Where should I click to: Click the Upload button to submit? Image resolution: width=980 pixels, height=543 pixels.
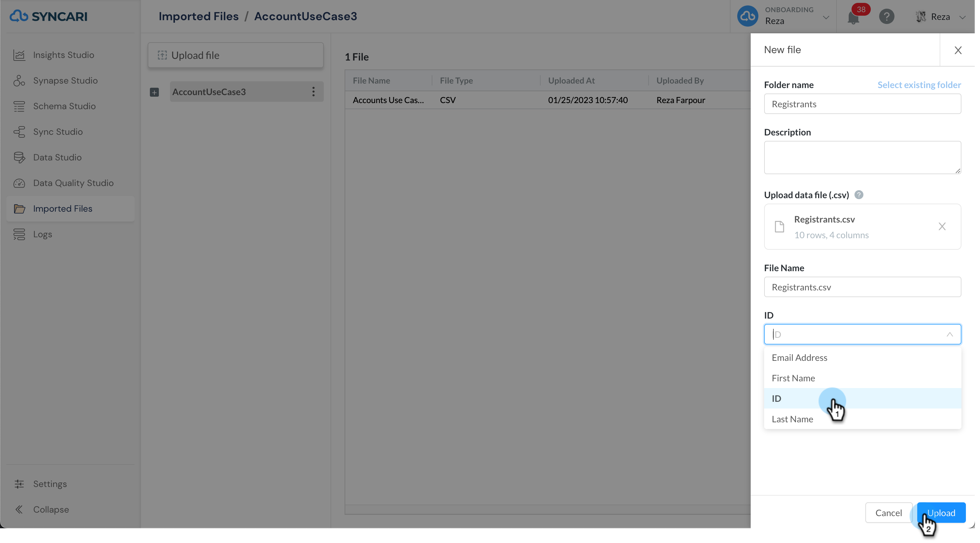pos(941,513)
